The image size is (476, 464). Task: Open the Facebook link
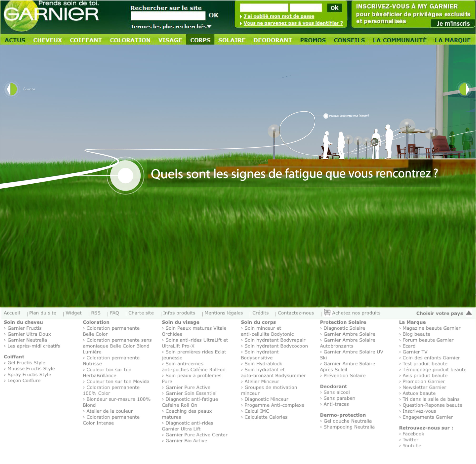point(413,434)
